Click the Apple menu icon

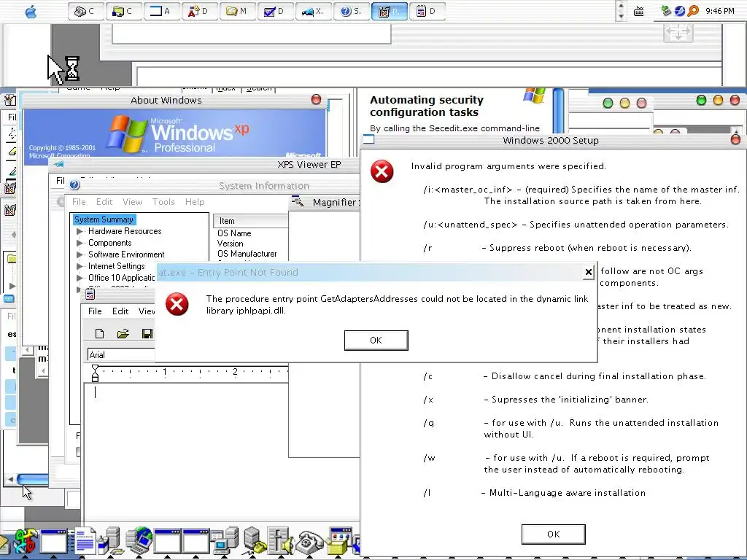pyautogui.click(x=31, y=12)
